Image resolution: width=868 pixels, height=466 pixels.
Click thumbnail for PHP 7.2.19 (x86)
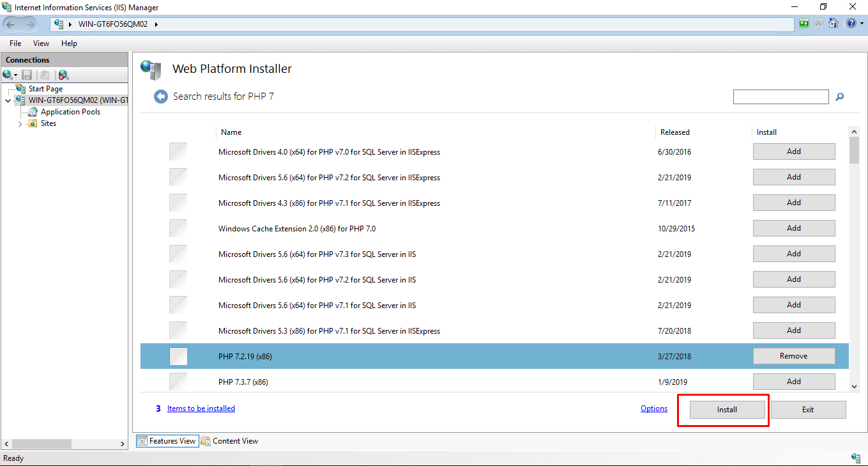(x=178, y=356)
